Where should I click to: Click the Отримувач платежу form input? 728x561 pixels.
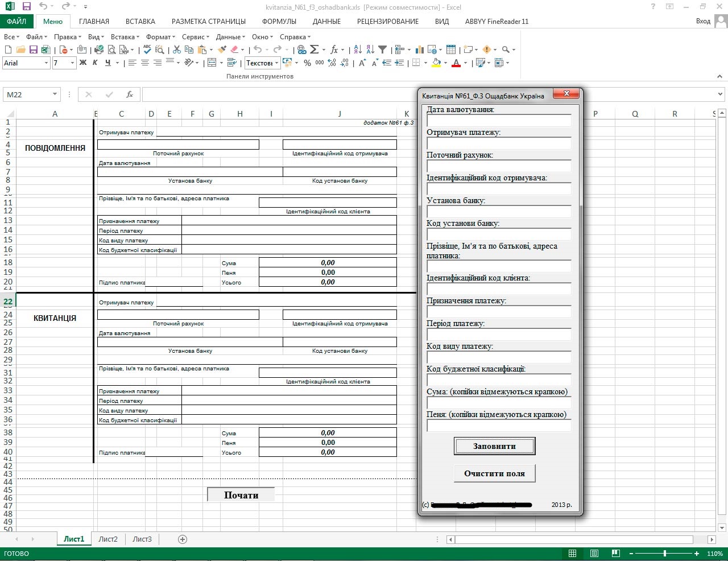(499, 143)
